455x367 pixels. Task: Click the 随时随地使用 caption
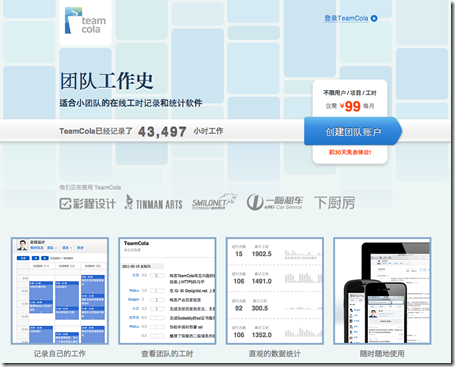pyautogui.click(x=382, y=354)
